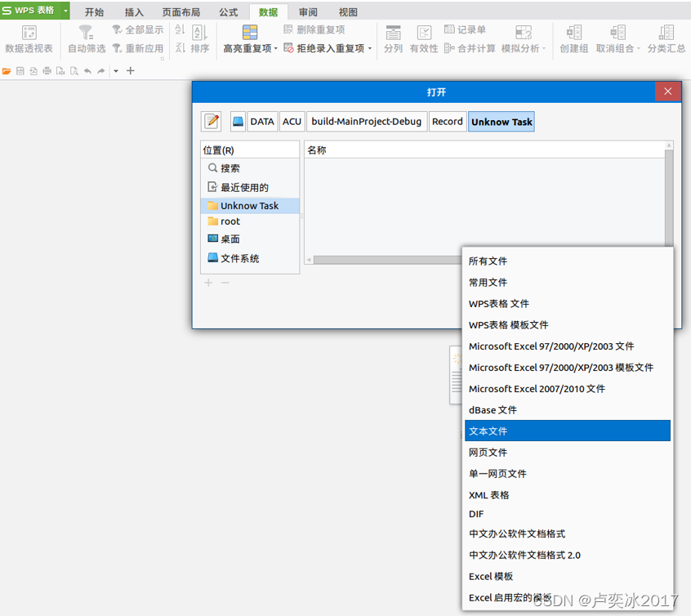Open the WPS 表格 application menu arrow
Screen dimensions: 691x616
(65, 11)
